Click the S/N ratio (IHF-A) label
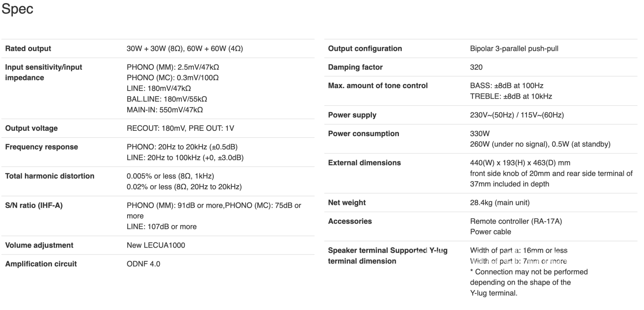Image resolution: width=644 pixels, height=310 pixels. pos(34,205)
